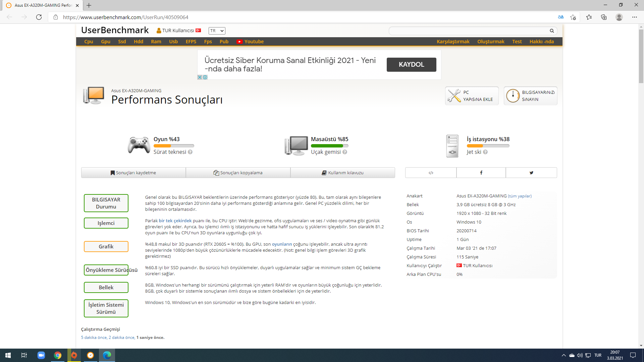The image size is (644, 362).
Task: Open the tüm yapılar link
Action: tap(520, 196)
